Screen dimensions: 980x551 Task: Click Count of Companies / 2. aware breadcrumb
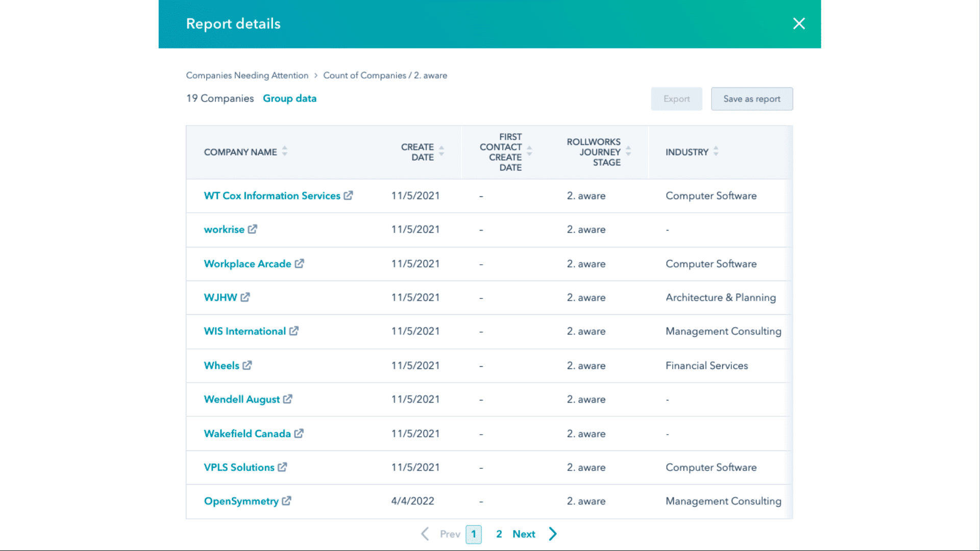point(385,75)
